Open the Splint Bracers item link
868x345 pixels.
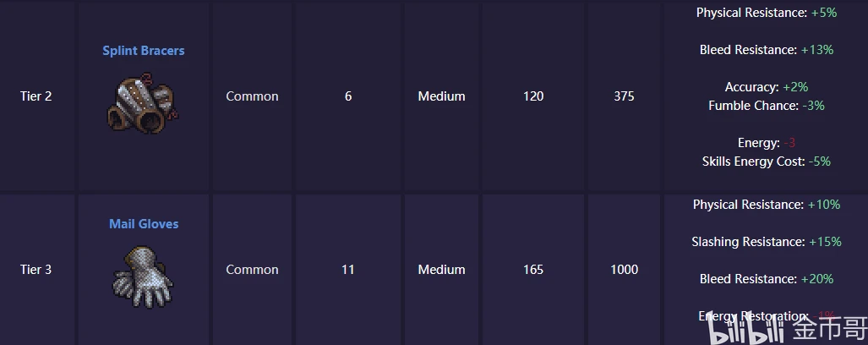[144, 51]
